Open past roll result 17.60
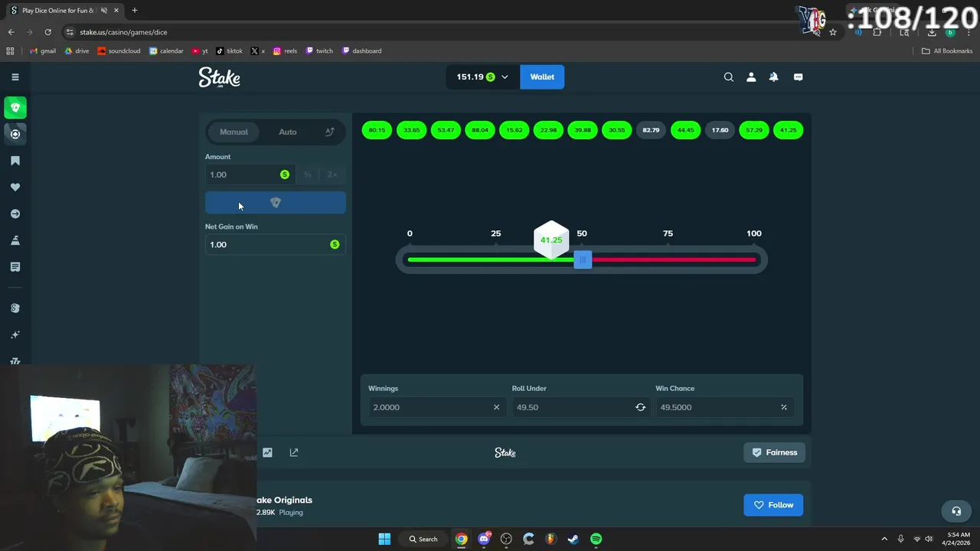The width and height of the screenshot is (980, 551). tap(720, 130)
